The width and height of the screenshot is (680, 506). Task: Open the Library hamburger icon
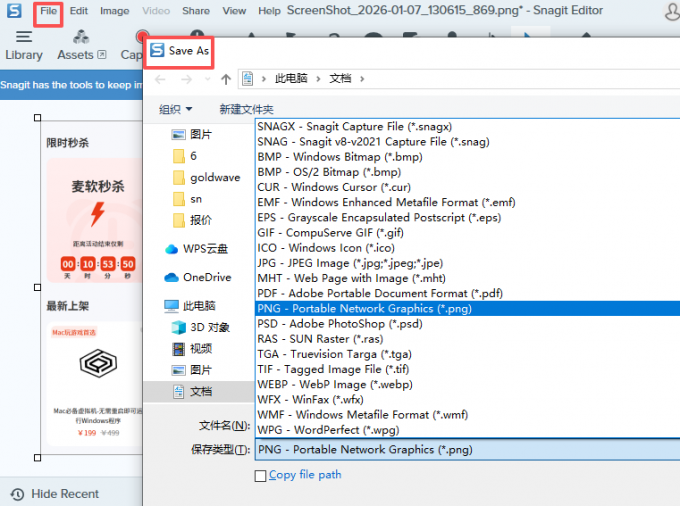click(24, 37)
